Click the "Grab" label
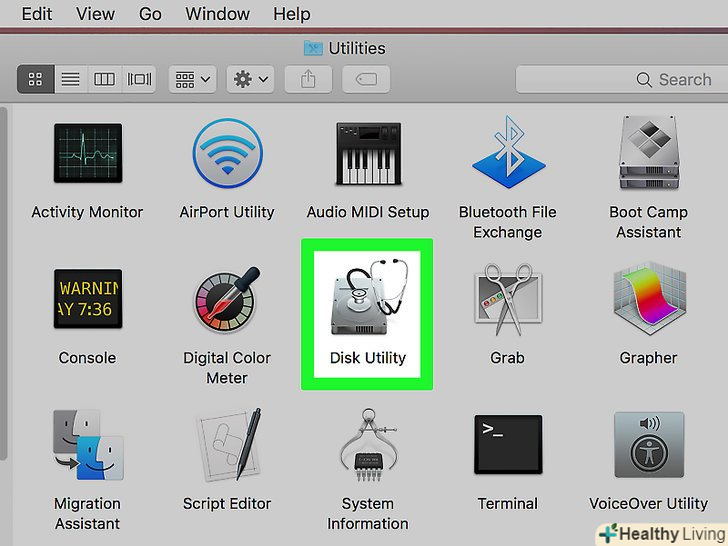This screenshot has height=546, width=728. 507,358
